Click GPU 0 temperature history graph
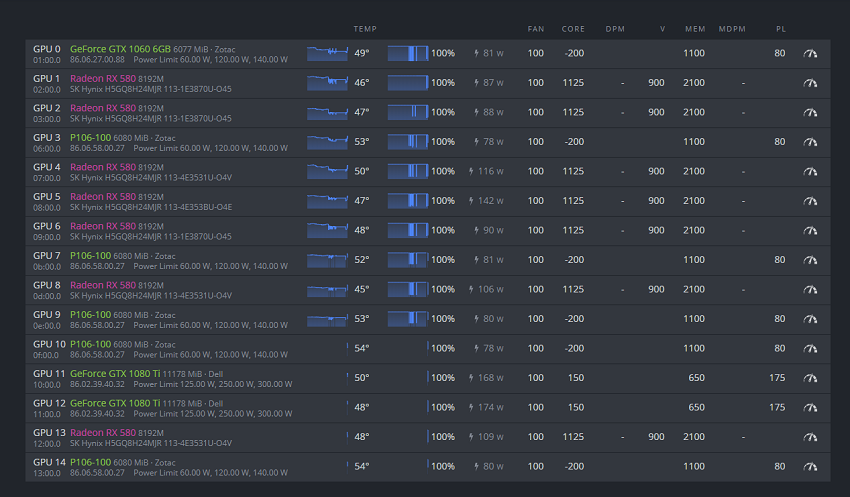850x497 pixels. (327, 53)
